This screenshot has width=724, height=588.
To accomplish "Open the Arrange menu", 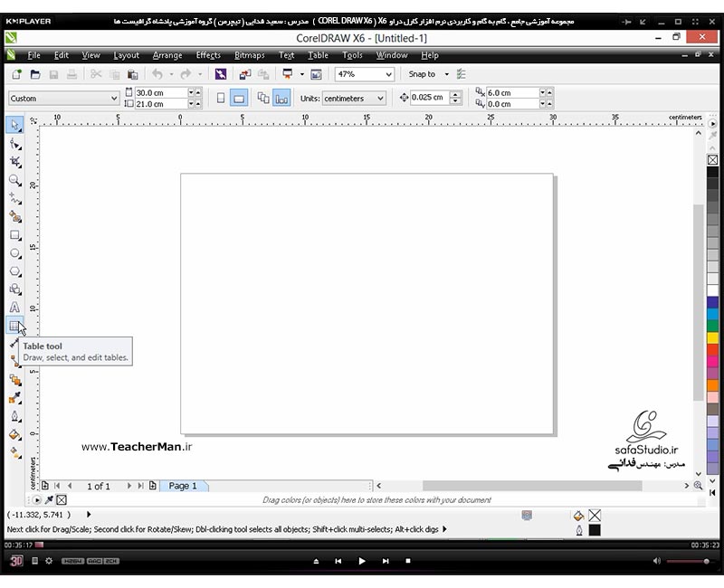I will point(167,55).
